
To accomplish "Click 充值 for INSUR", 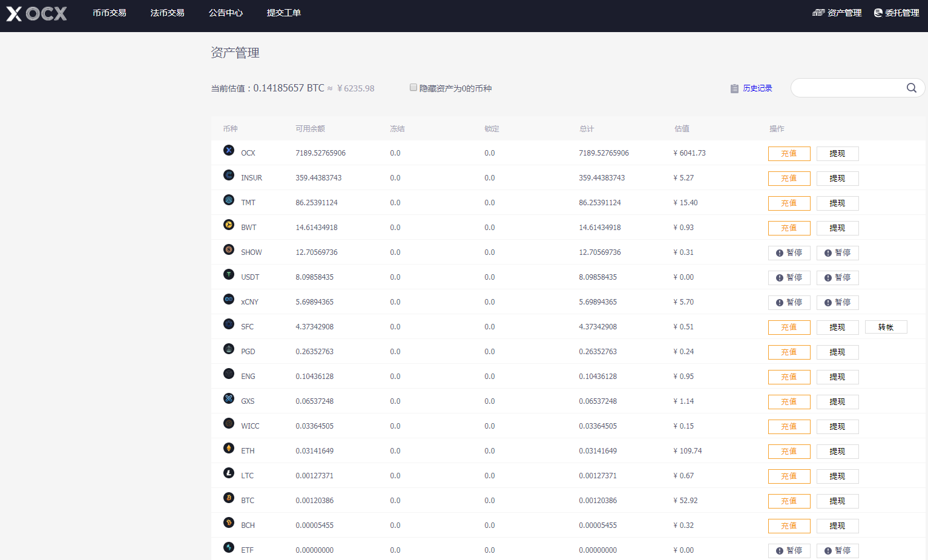I will pyautogui.click(x=789, y=179).
